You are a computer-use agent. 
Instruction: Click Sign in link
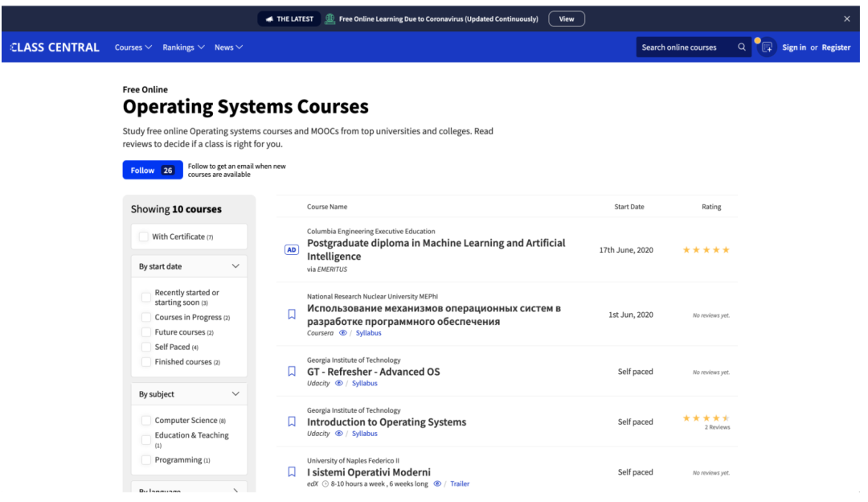(x=794, y=47)
